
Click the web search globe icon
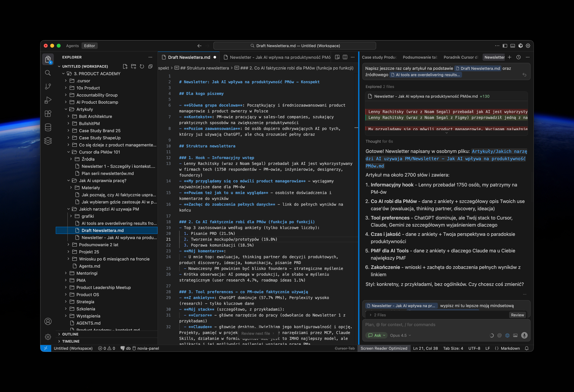[507, 335]
